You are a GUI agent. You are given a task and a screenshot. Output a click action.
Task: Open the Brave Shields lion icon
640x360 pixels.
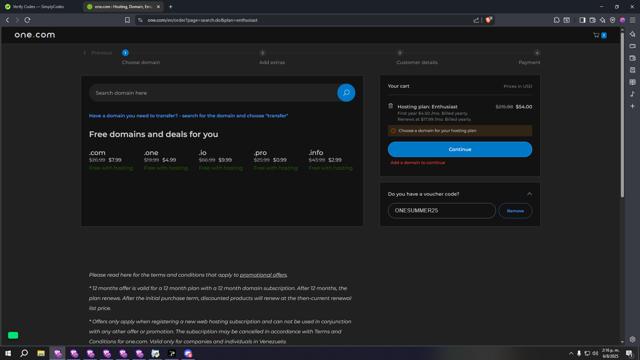(x=488, y=20)
